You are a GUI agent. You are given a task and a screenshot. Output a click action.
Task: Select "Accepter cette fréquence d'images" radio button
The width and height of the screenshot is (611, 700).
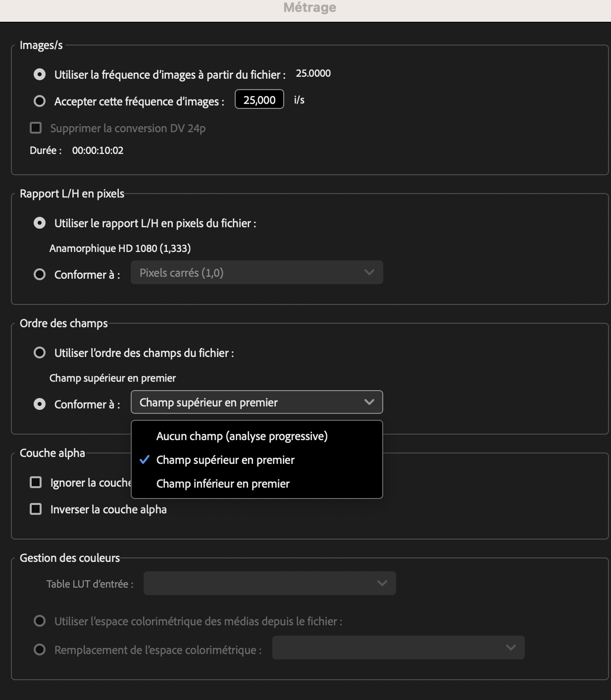pos(40,101)
